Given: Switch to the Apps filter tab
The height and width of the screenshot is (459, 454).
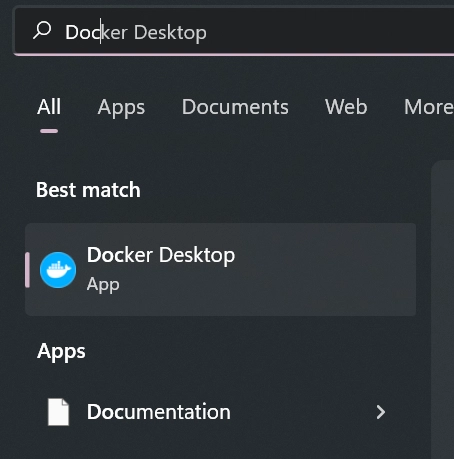Looking at the screenshot, I should point(121,108).
